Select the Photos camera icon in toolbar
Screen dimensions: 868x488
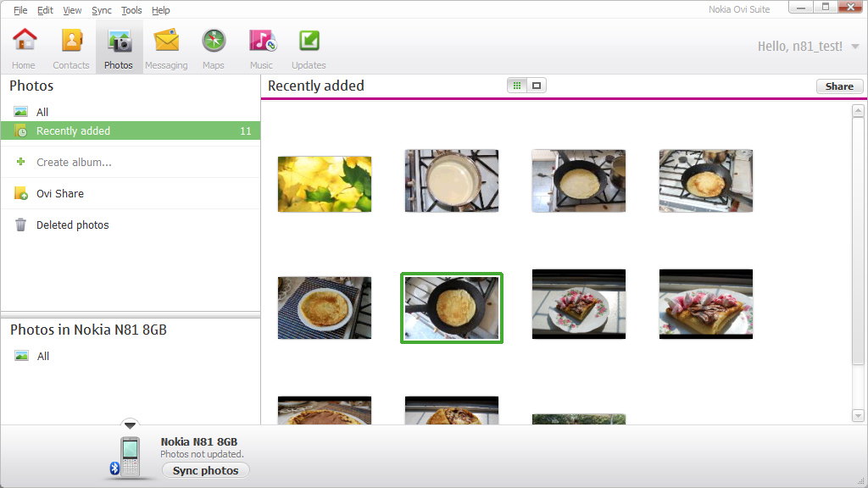[x=119, y=42]
